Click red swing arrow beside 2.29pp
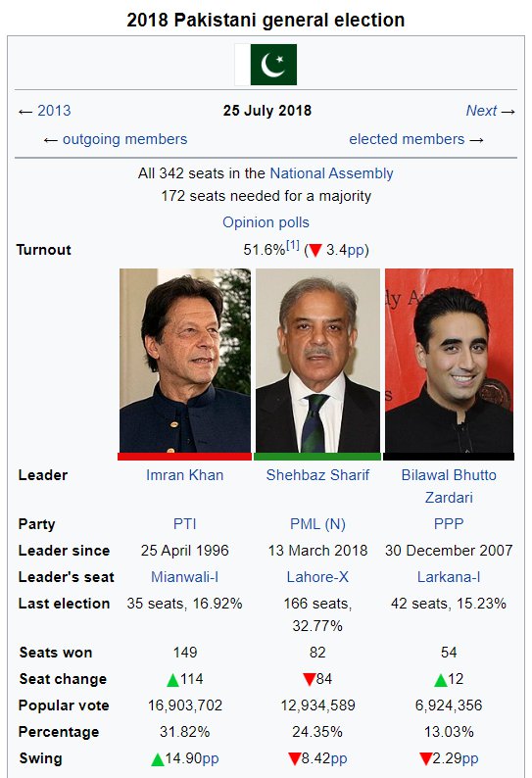Screen dimensions: 532x778 click(426, 758)
